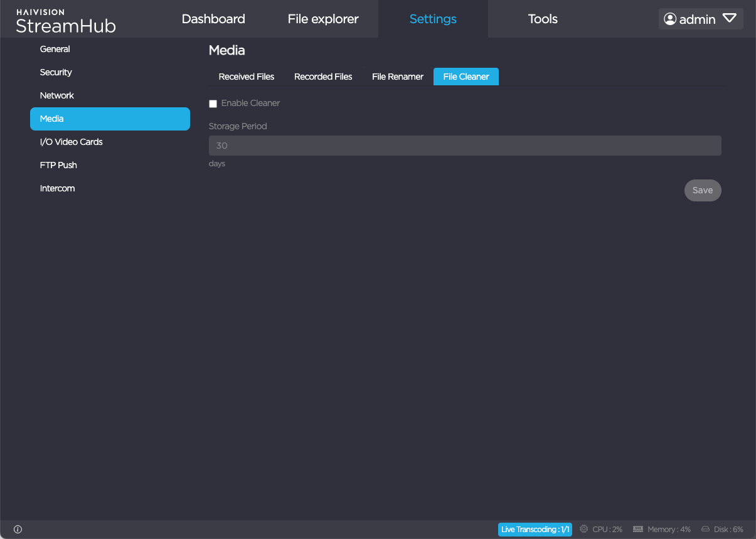The height and width of the screenshot is (539, 756).
Task: Click the Memory module icon
Action: tap(638, 530)
